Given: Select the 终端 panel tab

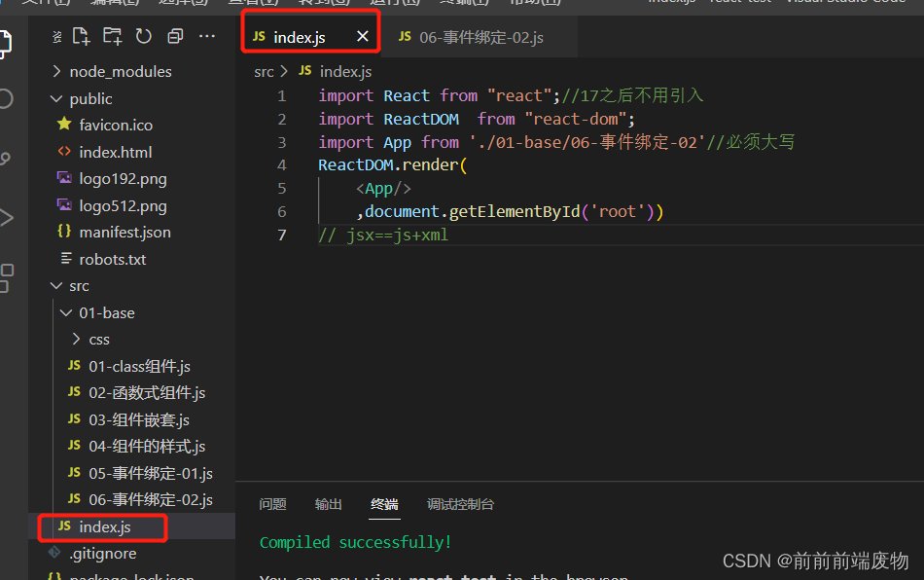Looking at the screenshot, I should point(384,504).
